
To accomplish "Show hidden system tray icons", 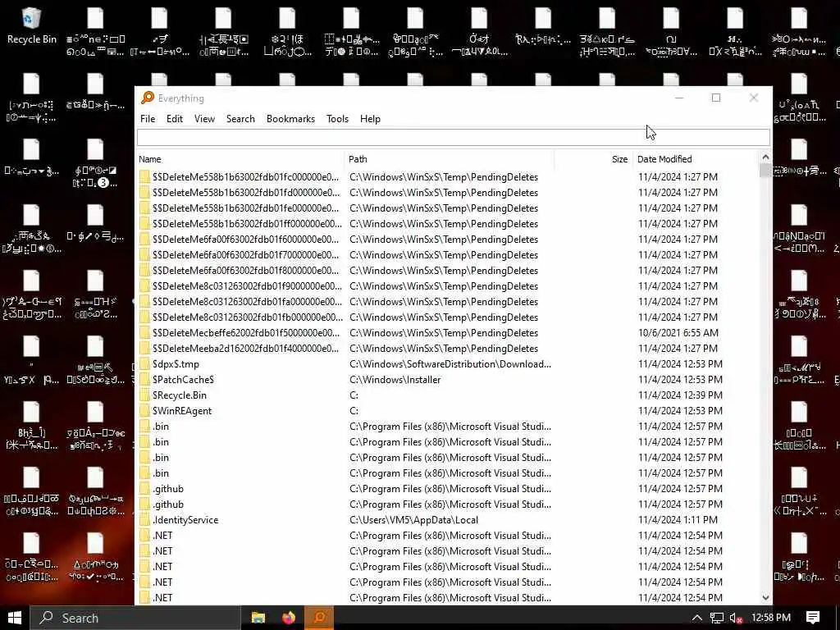I will [696, 619].
